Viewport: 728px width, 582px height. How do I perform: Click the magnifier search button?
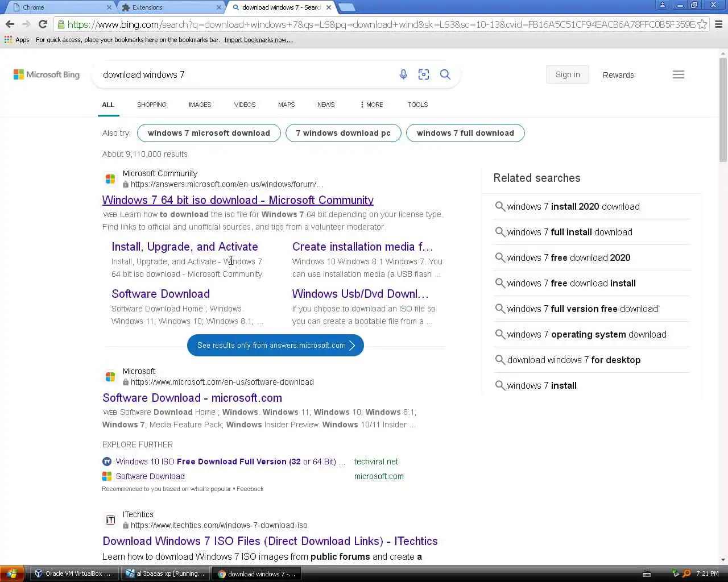445,74
